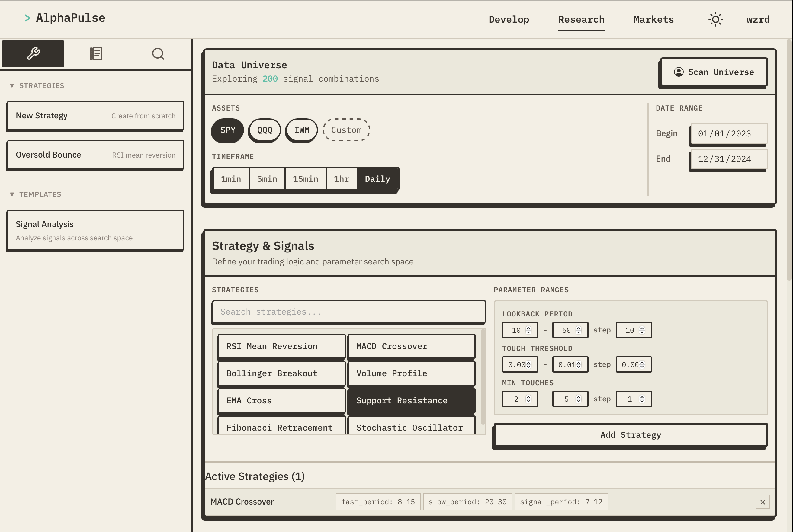
Task: Click the AlphaPulse logo chevron
Action: [28, 18]
